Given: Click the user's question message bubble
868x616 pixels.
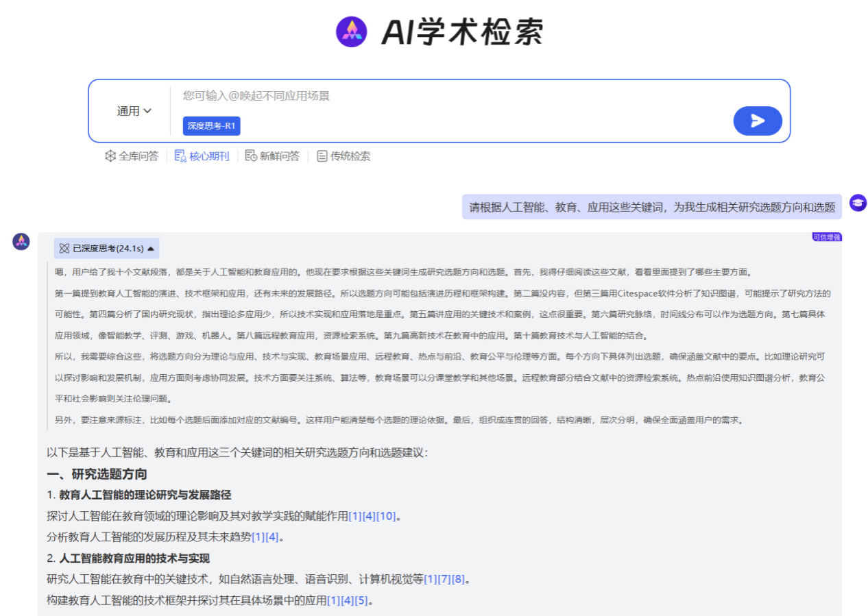Looking at the screenshot, I should [x=651, y=207].
